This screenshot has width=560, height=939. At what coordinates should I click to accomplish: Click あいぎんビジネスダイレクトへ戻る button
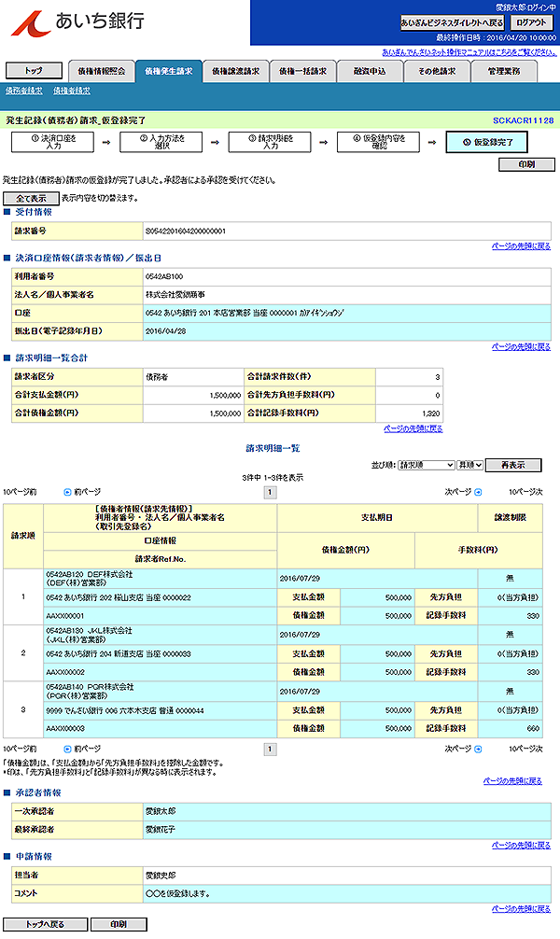pyautogui.click(x=452, y=22)
